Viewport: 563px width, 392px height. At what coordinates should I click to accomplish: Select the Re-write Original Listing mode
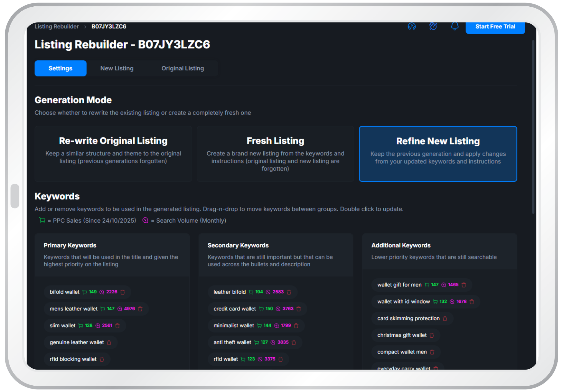113,154
